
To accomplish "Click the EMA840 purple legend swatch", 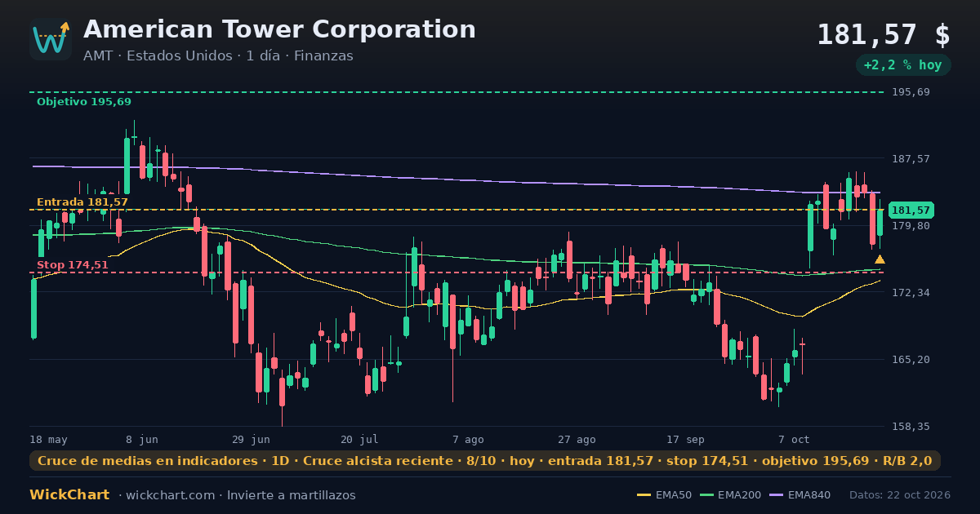I will click(x=776, y=495).
